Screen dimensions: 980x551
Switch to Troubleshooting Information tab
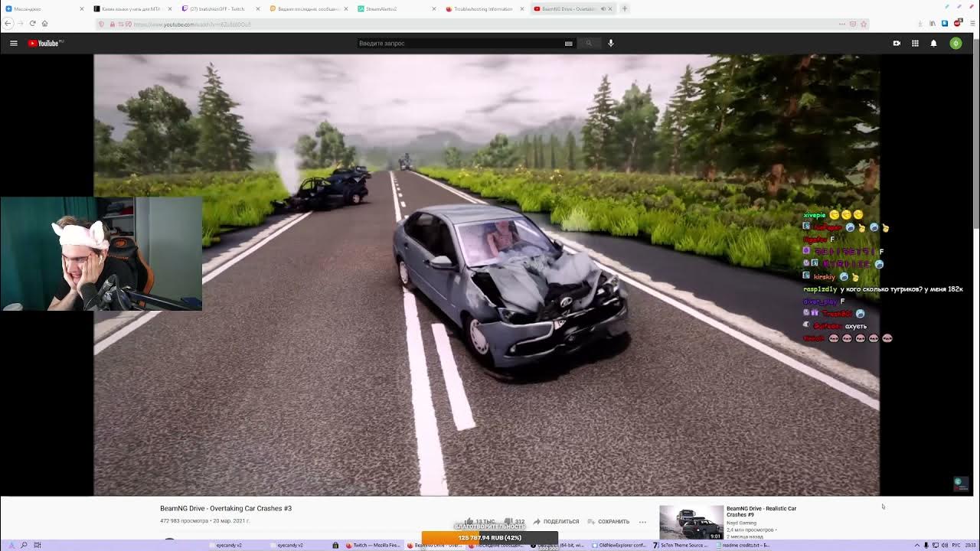pyautogui.click(x=485, y=8)
